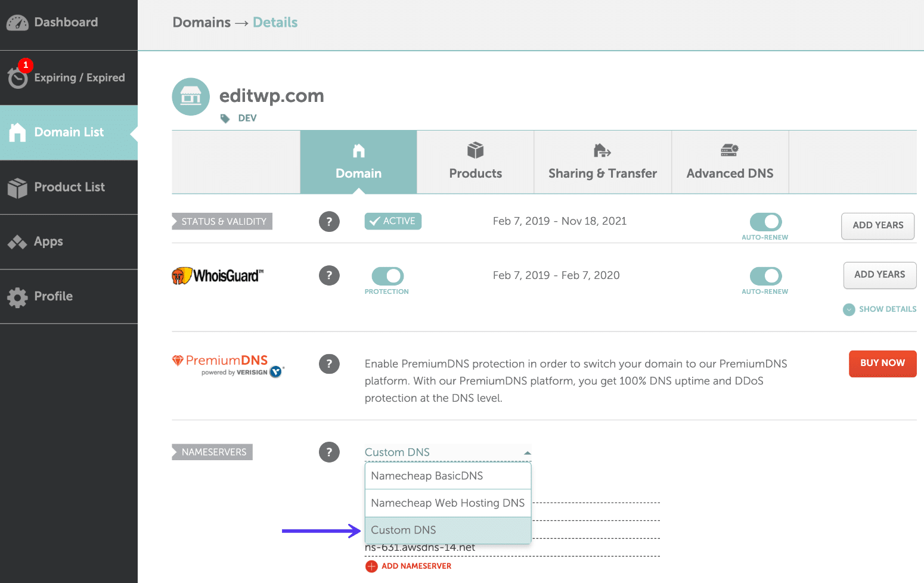924x583 pixels.
Task: Click the red notification badge showing 1
Action: [x=25, y=65]
